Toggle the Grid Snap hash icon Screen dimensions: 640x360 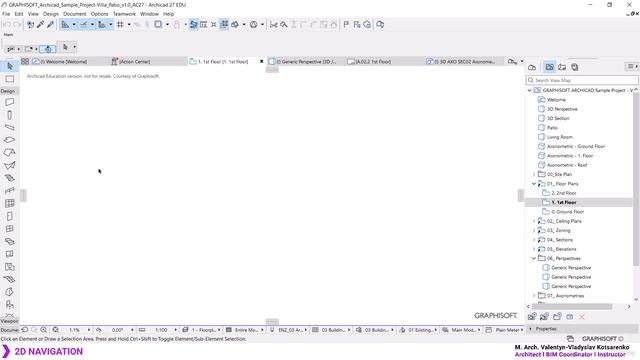(x=120, y=24)
